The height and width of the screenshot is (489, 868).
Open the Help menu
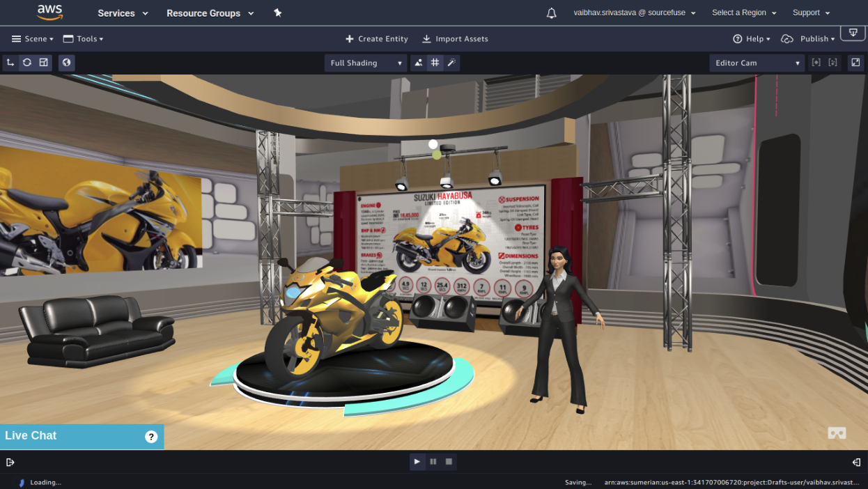coord(752,39)
